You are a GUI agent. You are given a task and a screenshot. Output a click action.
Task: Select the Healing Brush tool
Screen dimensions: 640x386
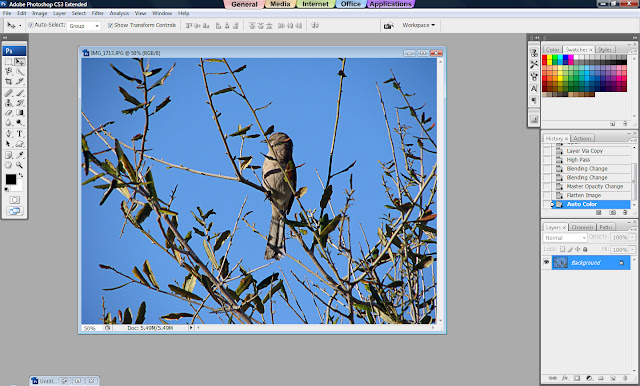(9, 93)
